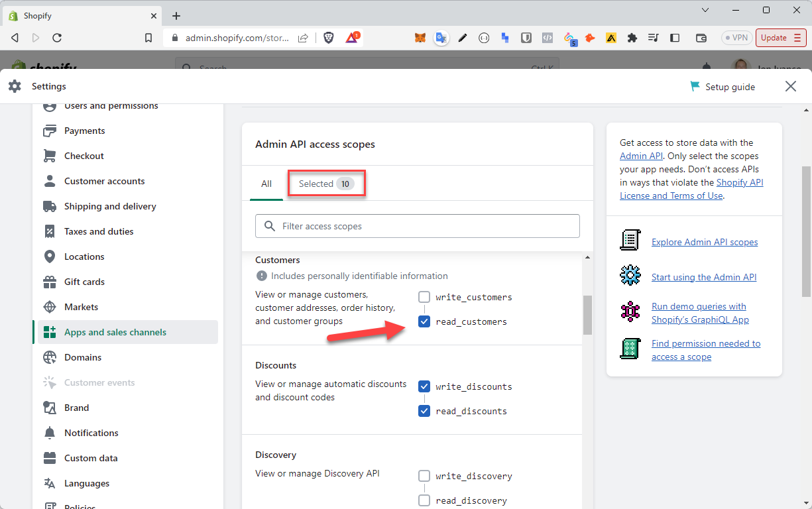Click the Notifications bell icon
Viewport: 812px width, 509px height.
coord(50,433)
